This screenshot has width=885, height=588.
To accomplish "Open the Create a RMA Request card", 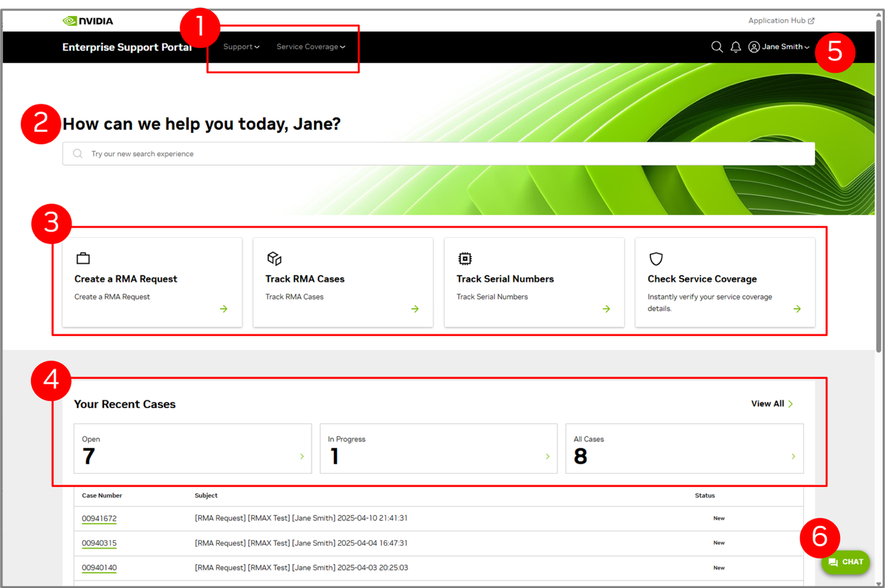I will pos(152,282).
